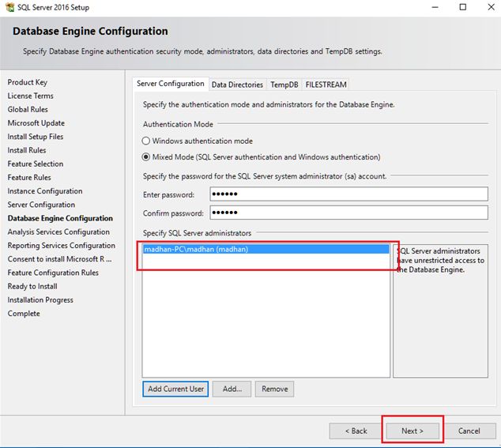Go to the FILESTREAM tab
Screen dimensions: 501x448
(x=326, y=85)
